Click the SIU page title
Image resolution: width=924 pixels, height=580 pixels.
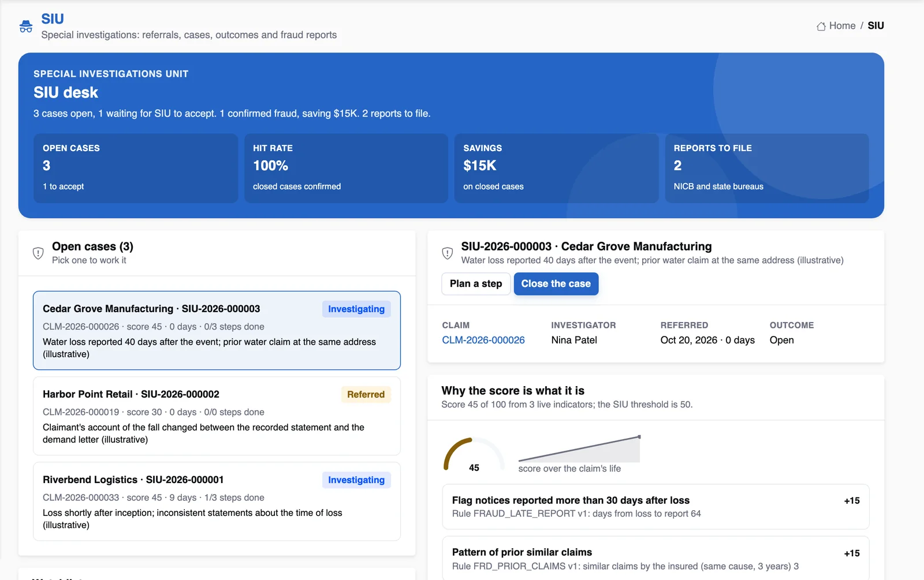(x=53, y=19)
